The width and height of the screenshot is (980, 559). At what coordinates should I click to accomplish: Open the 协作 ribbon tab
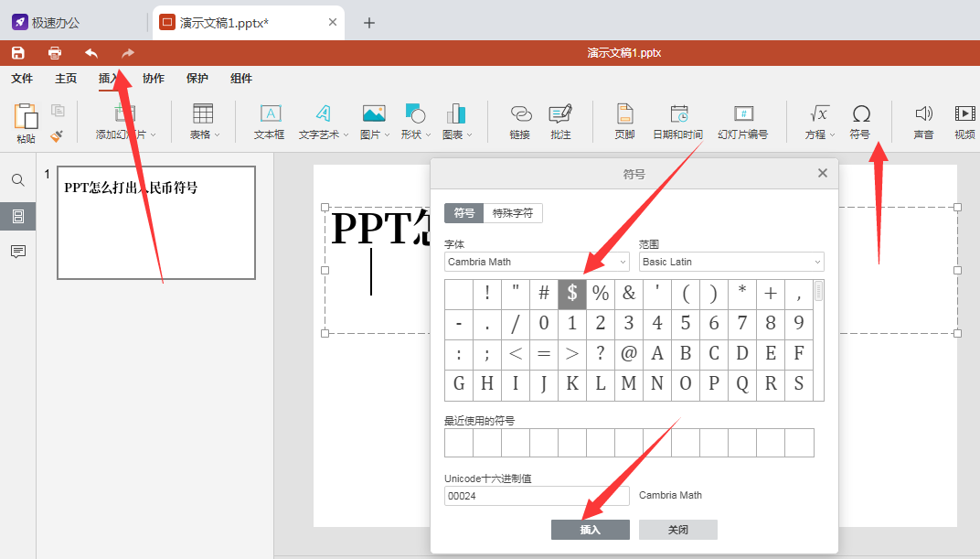point(154,79)
